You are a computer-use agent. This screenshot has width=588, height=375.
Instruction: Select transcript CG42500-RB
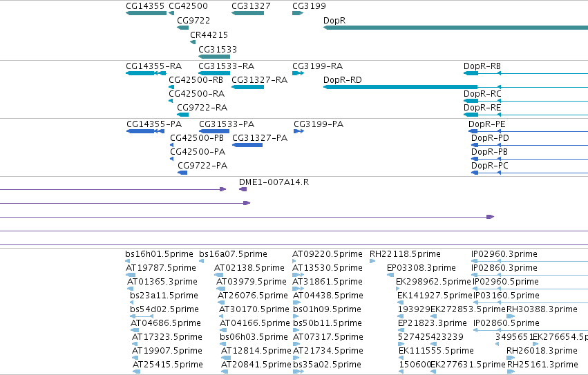pos(171,87)
